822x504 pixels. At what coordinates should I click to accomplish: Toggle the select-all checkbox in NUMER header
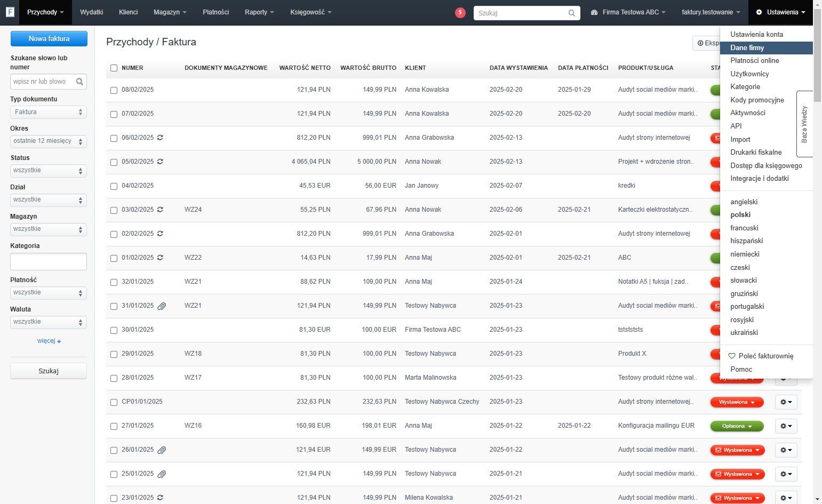114,68
